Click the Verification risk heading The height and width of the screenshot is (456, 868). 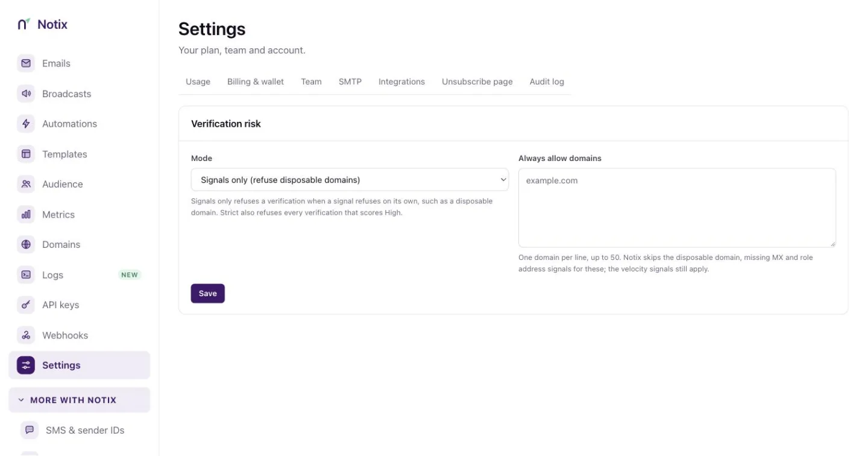coord(226,124)
